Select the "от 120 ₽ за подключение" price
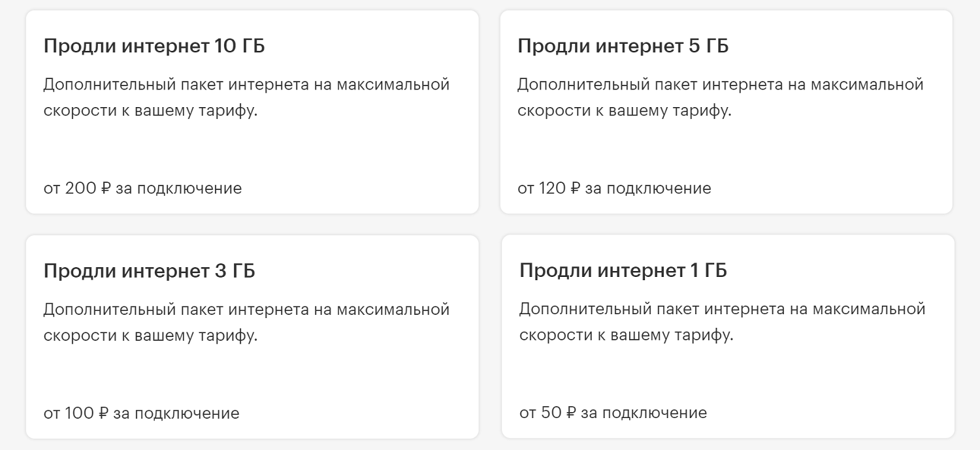 pyautogui.click(x=614, y=189)
